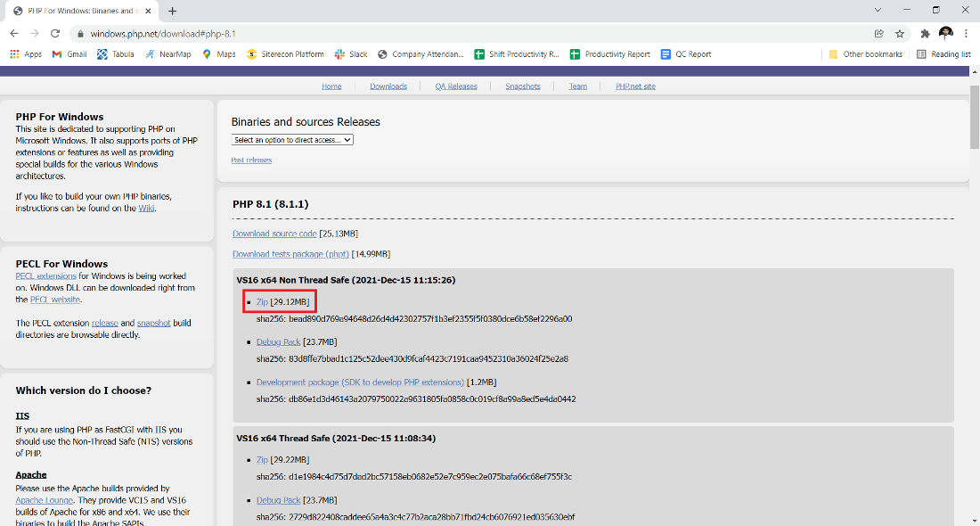
Task: Go back to the previous page
Action: click(14, 34)
